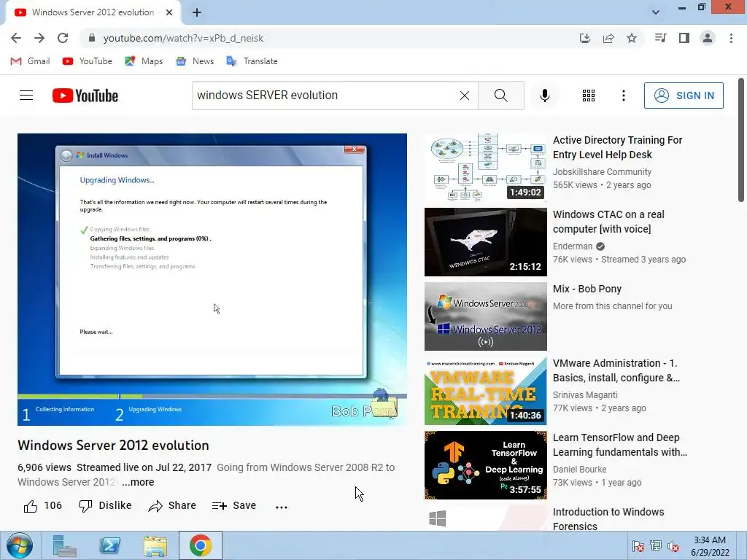The image size is (747, 560).
Task: Go forward in browser history
Action: coord(39,38)
